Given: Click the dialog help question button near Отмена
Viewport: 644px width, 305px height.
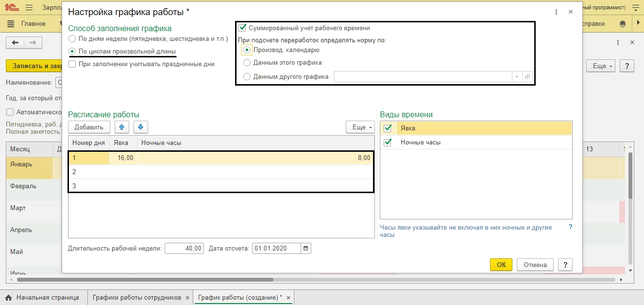Looking at the screenshot, I should point(565,265).
